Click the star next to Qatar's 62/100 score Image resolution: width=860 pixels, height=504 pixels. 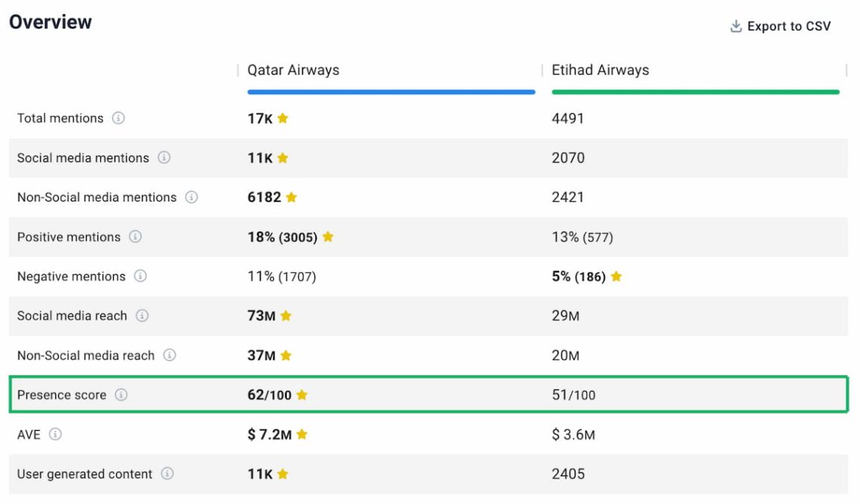(302, 395)
